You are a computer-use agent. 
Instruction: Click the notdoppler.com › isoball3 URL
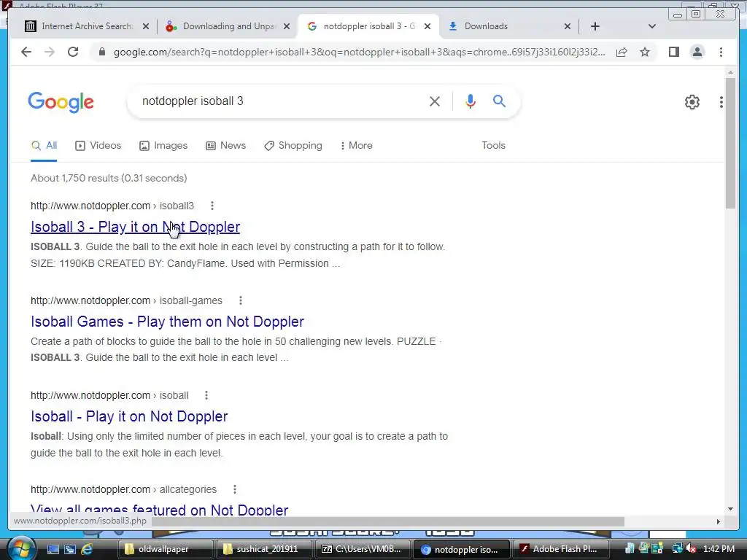[x=112, y=206]
